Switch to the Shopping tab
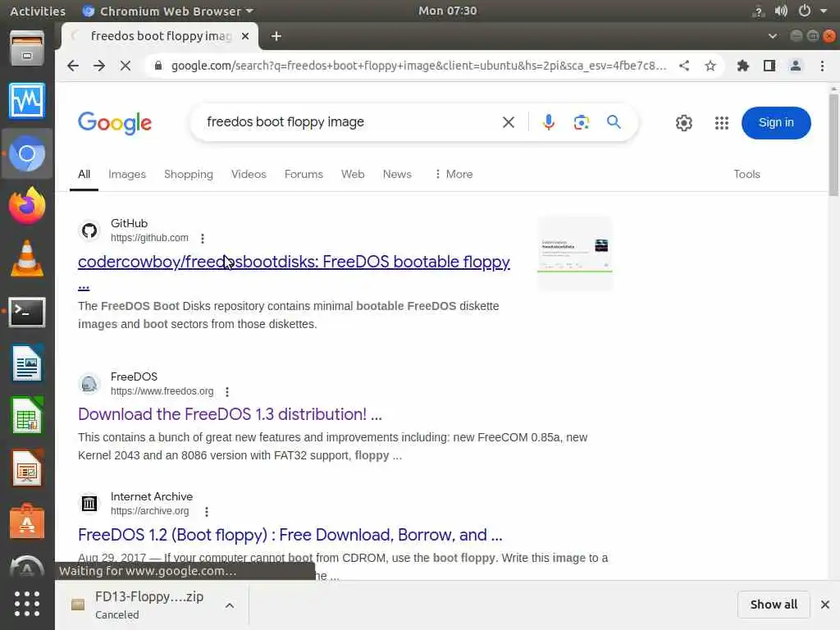 coord(189,174)
